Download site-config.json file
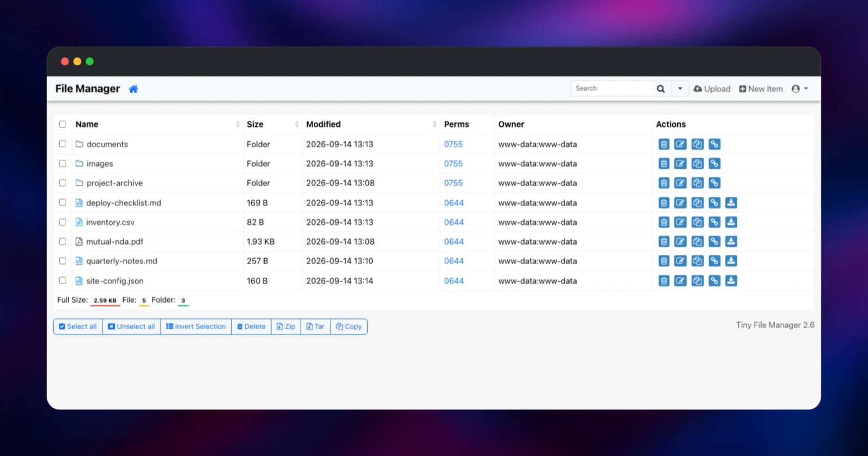 731,281
